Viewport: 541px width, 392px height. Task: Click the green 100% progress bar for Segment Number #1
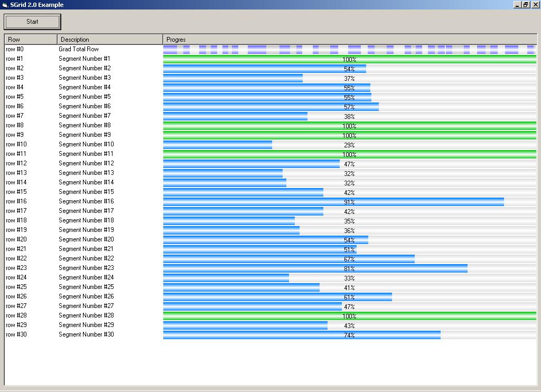tap(349, 59)
